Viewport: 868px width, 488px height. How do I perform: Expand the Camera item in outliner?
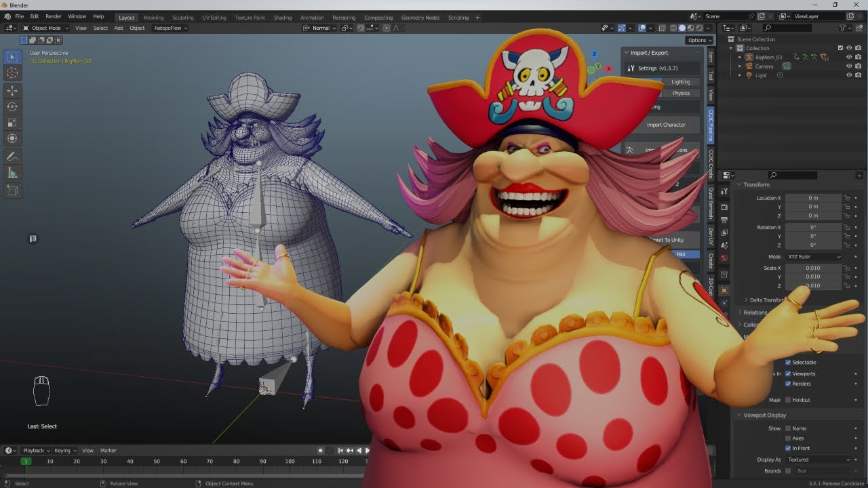[741, 66]
